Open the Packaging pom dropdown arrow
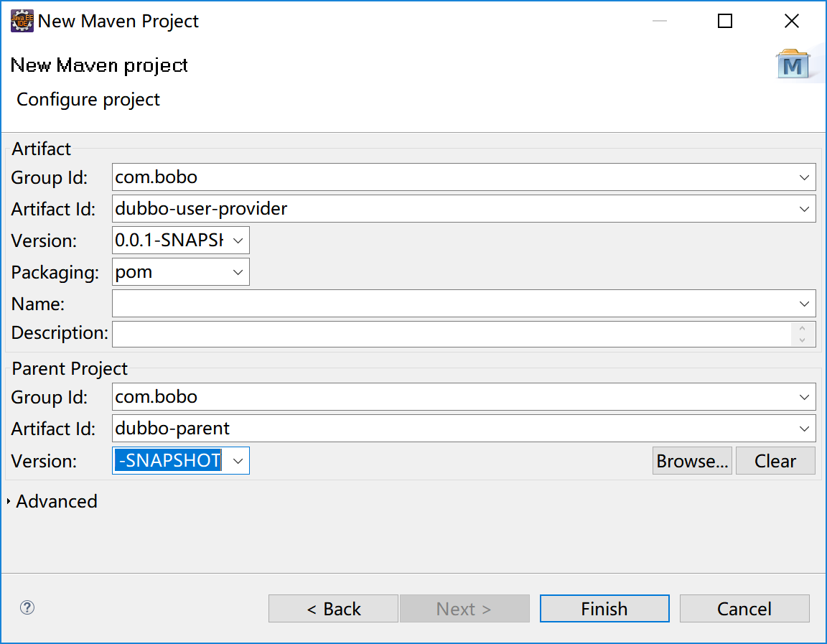The height and width of the screenshot is (644, 827). [x=238, y=272]
